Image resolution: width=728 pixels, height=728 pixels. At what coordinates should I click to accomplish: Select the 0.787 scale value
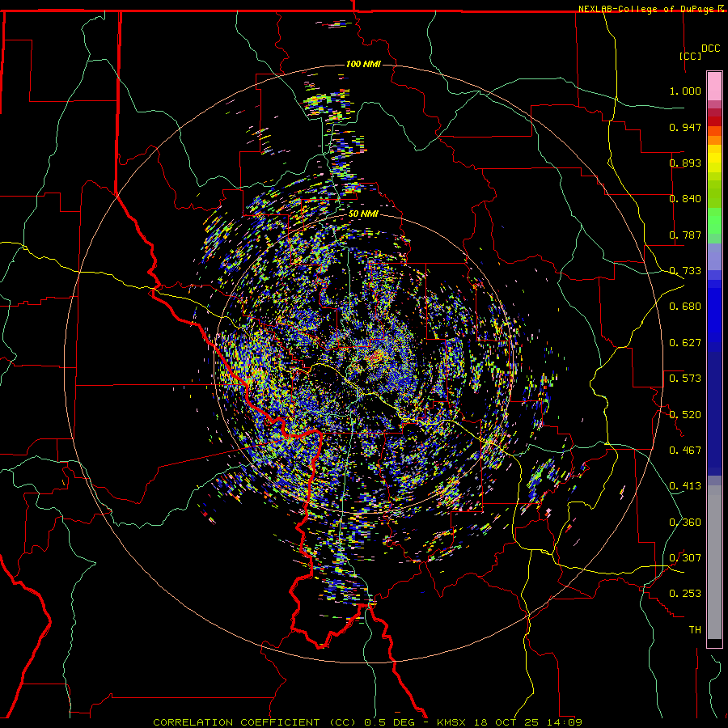pyautogui.click(x=685, y=235)
